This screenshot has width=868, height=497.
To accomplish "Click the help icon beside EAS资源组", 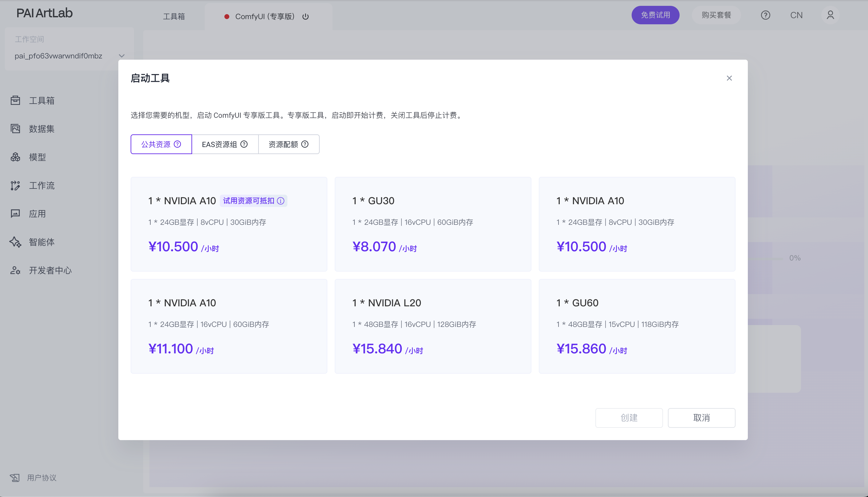I will [244, 144].
